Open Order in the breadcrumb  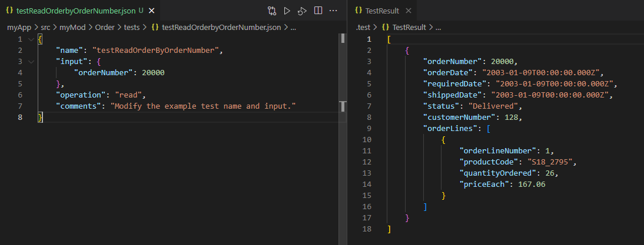point(105,28)
